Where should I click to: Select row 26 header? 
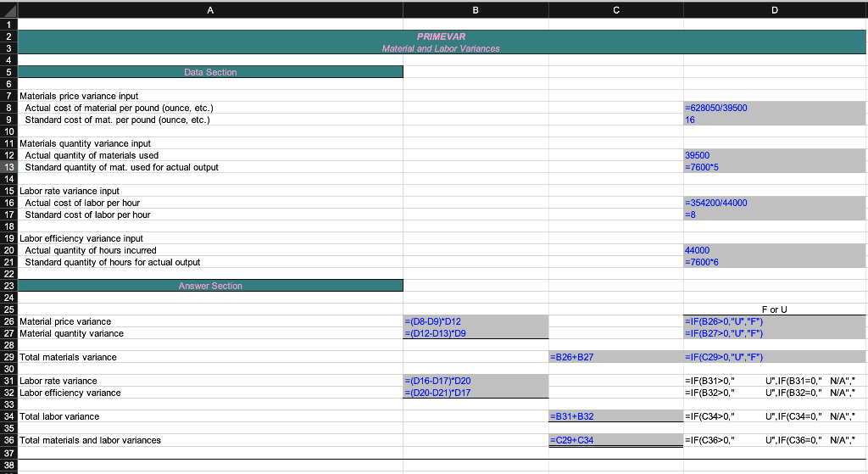[x=8, y=321]
